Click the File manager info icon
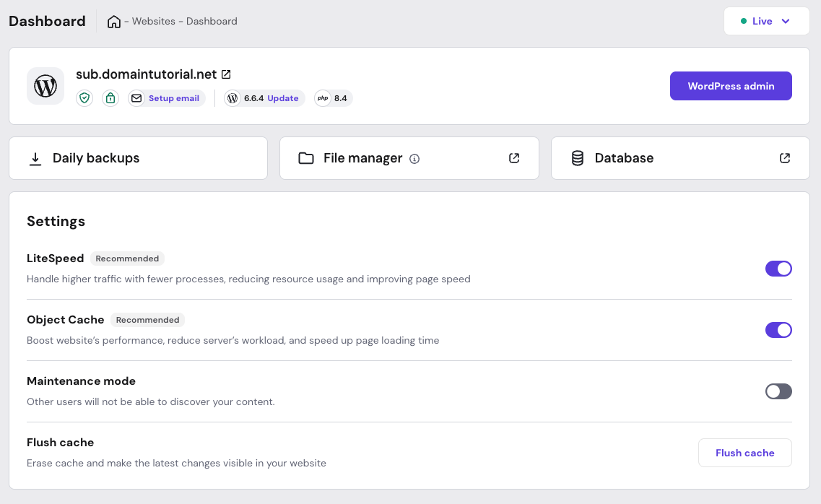821x504 pixels. (414, 159)
